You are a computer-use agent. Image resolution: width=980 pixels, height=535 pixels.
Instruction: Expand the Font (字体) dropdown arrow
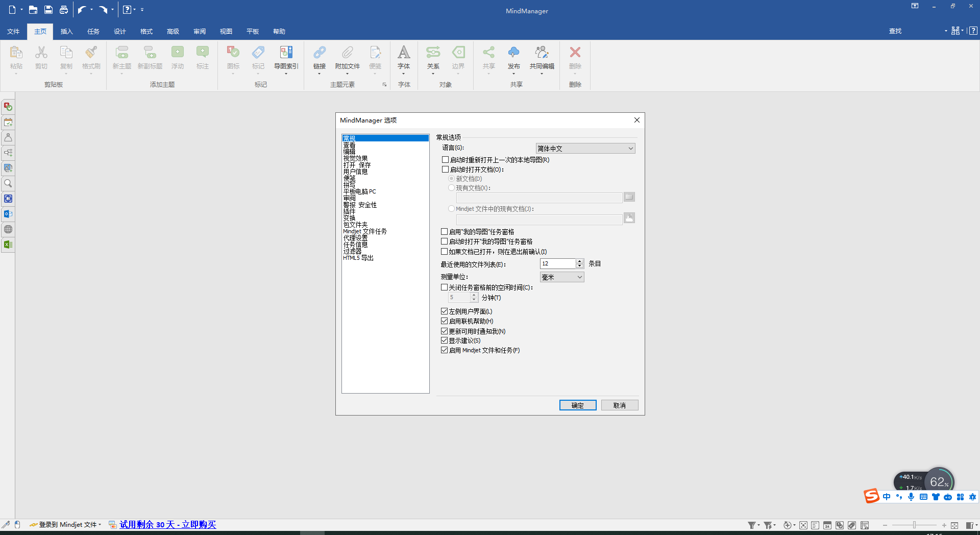[404, 74]
